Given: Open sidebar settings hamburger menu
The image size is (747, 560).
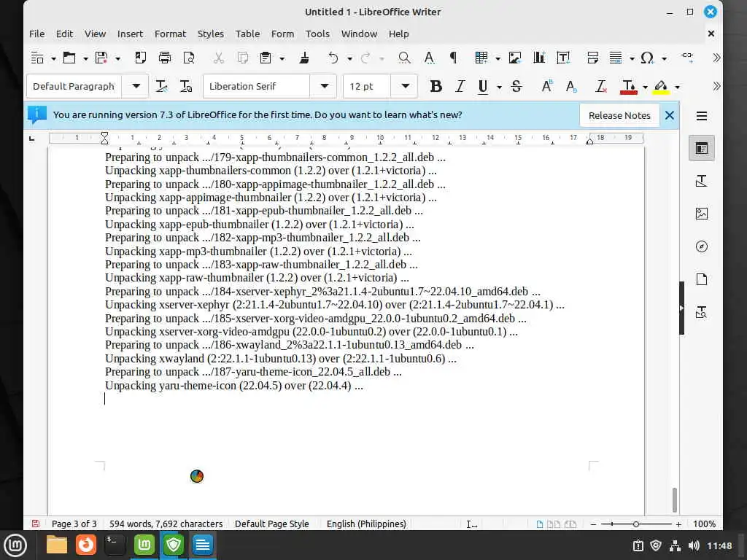Looking at the screenshot, I should pyautogui.click(x=702, y=116).
